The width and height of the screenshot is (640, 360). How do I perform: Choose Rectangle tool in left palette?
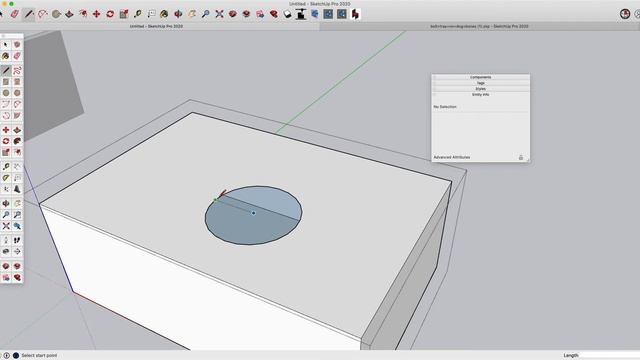pyautogui.click(x=6, y=82)
